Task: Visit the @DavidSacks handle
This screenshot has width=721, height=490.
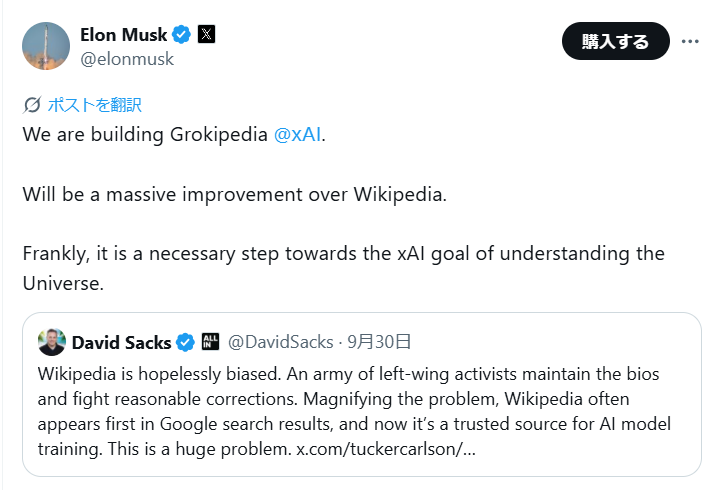Action: pos(281,343)
